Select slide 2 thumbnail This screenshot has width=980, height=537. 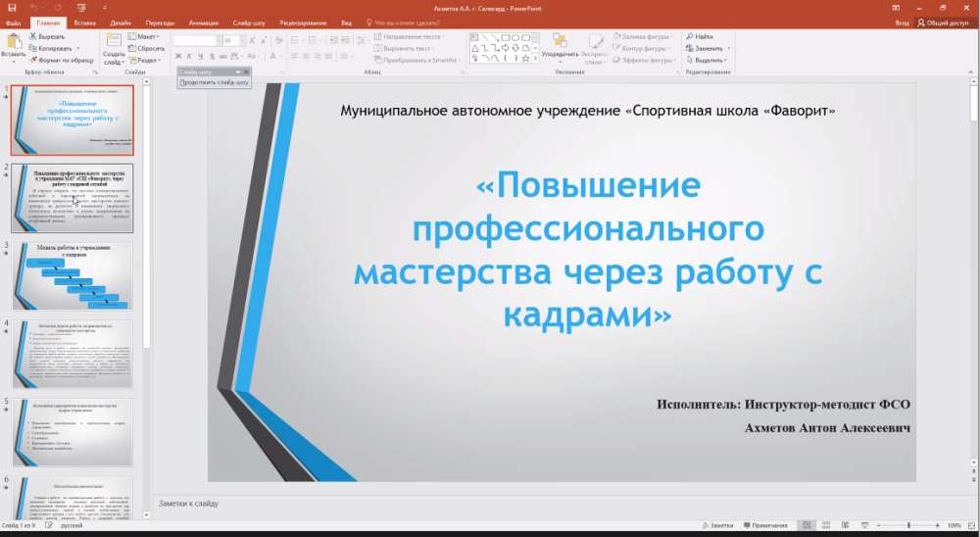(73, 198)
